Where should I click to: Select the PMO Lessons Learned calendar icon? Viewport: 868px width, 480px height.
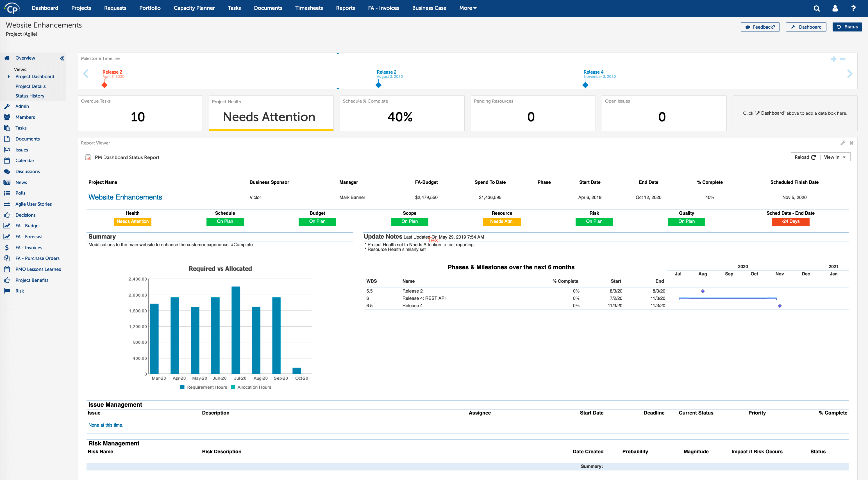(x=7, y=269)
